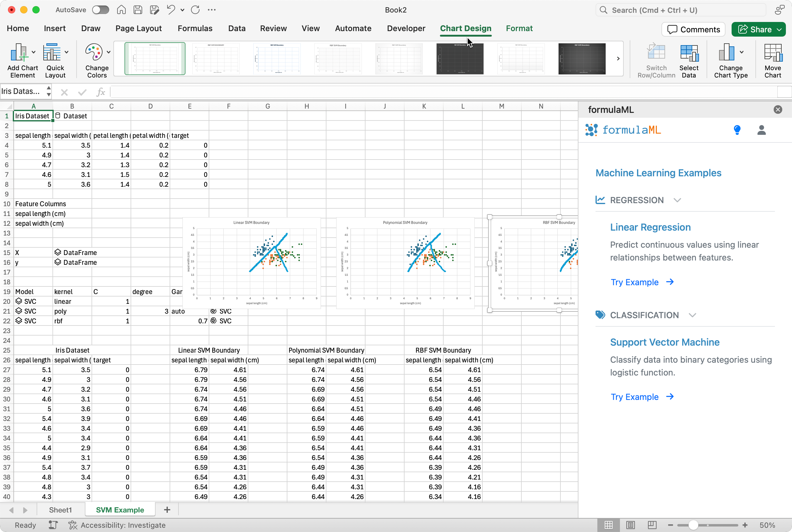Switch to Normal view icon
The height and width of the screenshot is (532, 792).
(608, 525)
